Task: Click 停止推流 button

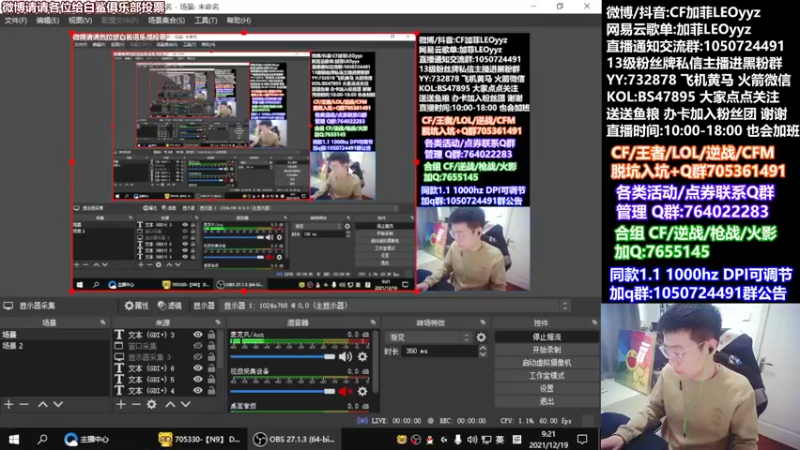Action: 546,337
